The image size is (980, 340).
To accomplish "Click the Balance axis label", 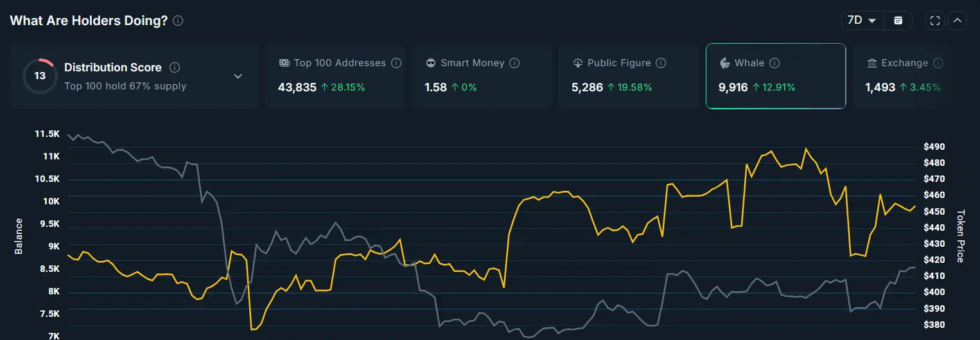I will 19,236.
